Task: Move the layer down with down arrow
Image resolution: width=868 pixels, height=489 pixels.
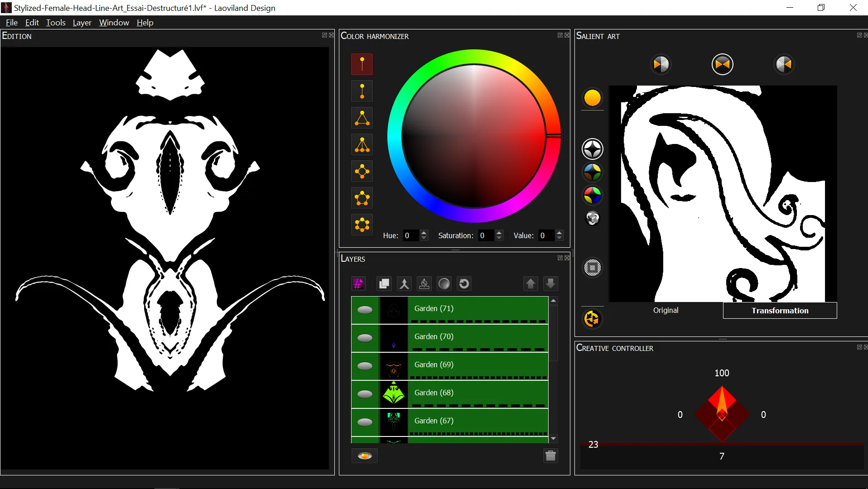Action: coord(550,284)
